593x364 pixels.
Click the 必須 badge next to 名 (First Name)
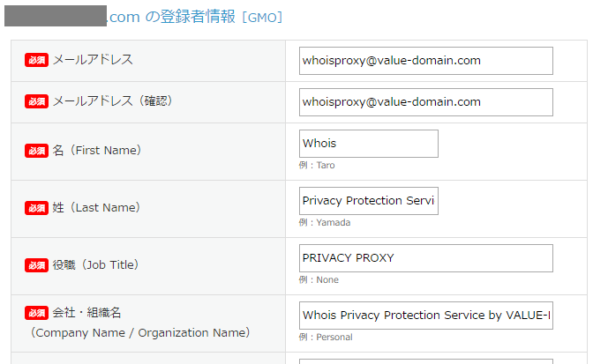(36, 151)
